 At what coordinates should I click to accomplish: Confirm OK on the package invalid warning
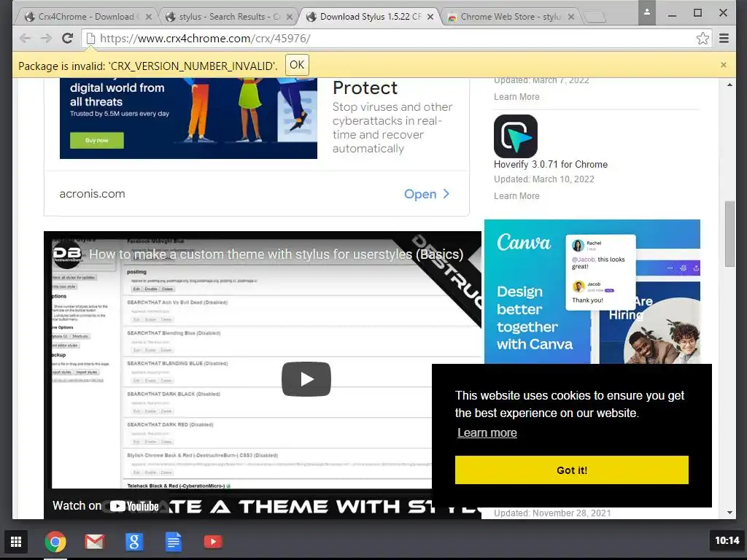[x=297, y=65]
